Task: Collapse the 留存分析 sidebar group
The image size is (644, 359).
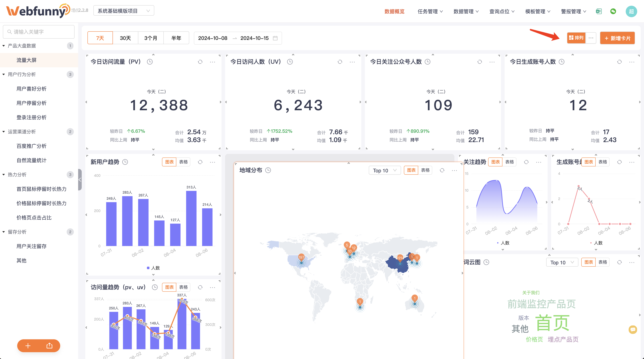Action: [x=4, y=232]
